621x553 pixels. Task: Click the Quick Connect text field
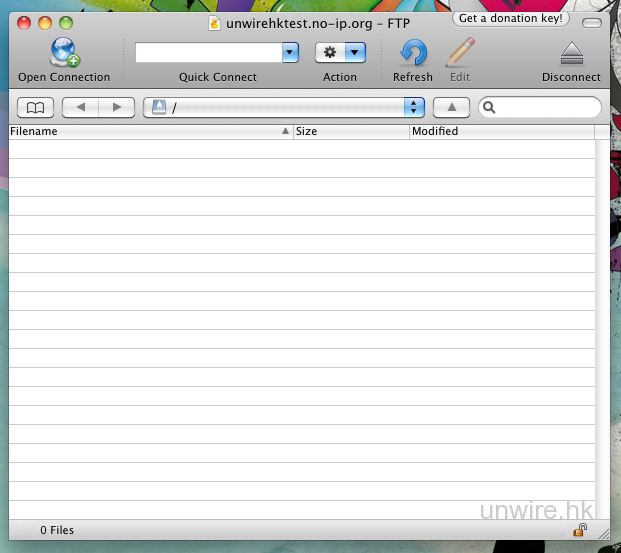click(208, 53)
